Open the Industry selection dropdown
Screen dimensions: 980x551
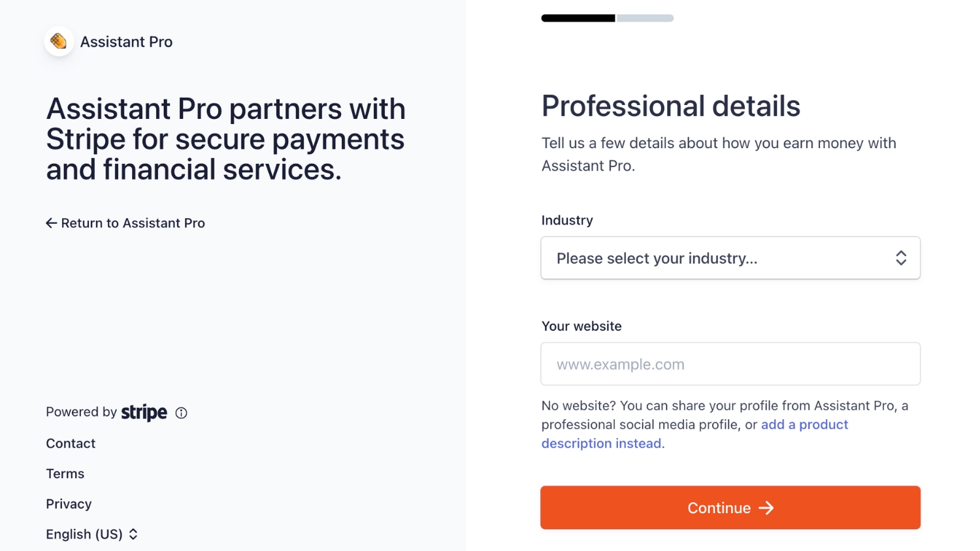click(730, 258)
